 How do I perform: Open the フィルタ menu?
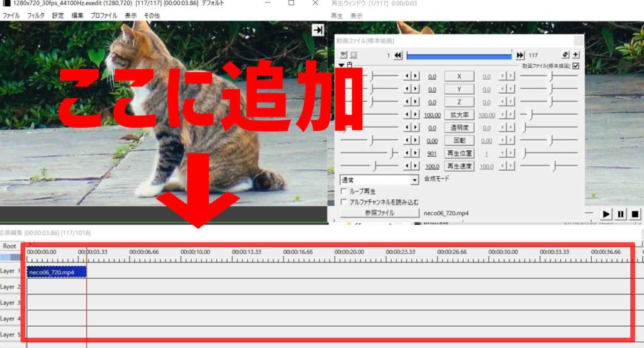[36, 16]
